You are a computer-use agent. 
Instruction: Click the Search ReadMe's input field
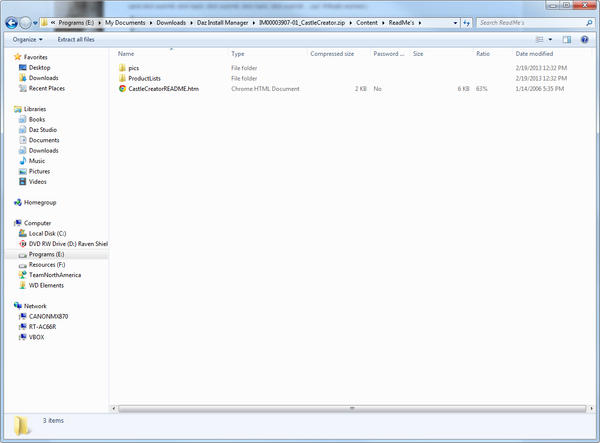[531, 23]
